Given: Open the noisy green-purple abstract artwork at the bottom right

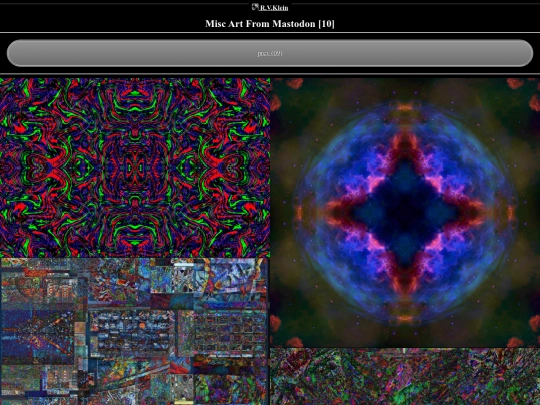Looking at the screenshot, I should tap(405, 376).
